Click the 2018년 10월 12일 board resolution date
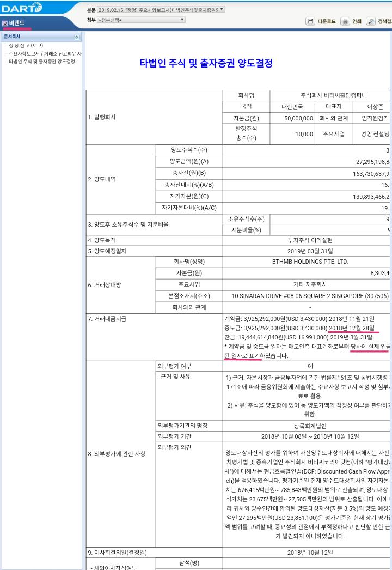The width and height of the screenshot is (392, 570). (310, 553)
